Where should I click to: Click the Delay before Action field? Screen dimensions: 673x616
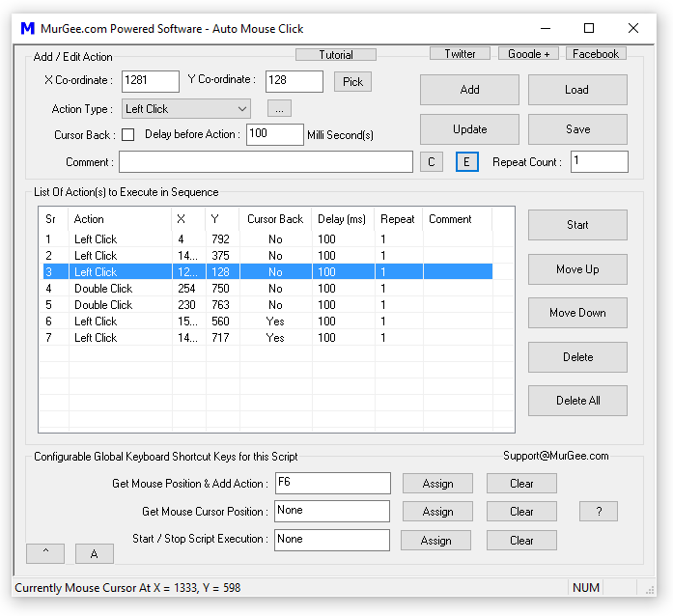coord(274,134)
